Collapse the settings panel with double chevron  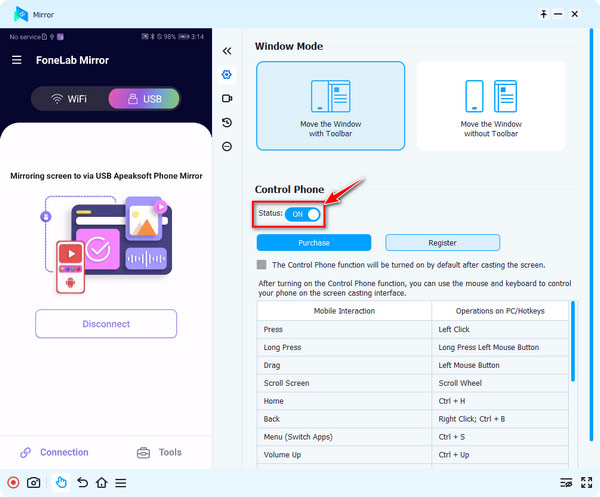[x=227, y=51]
